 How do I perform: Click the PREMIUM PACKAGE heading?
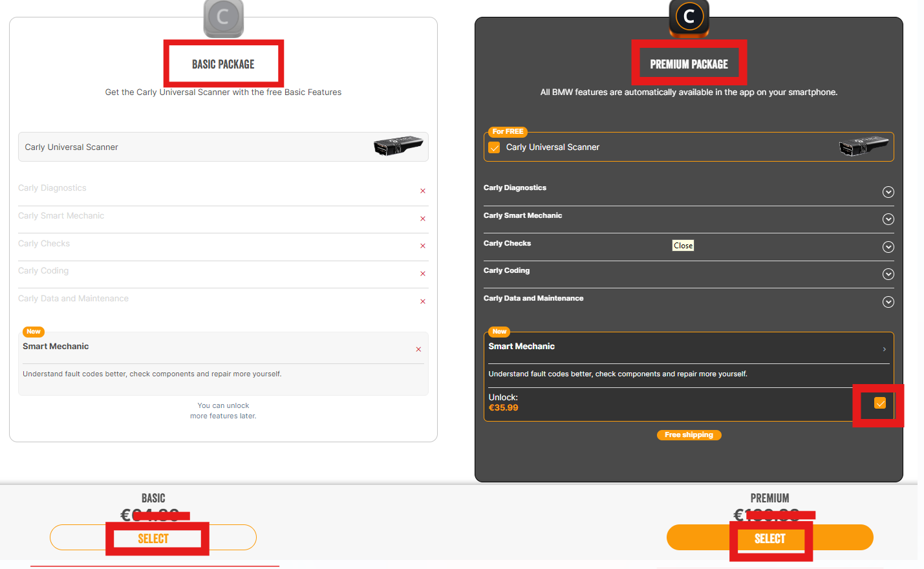click(689, 64)
